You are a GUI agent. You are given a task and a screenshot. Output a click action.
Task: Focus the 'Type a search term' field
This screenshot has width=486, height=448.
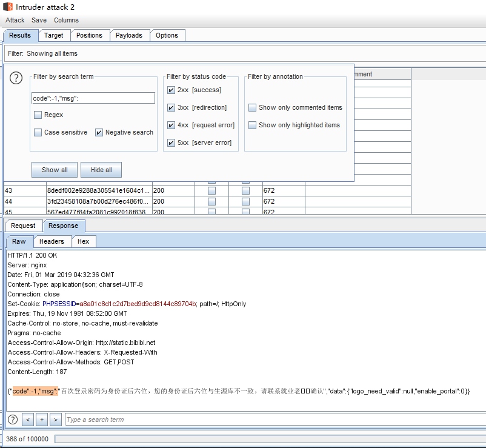point(275,420)
